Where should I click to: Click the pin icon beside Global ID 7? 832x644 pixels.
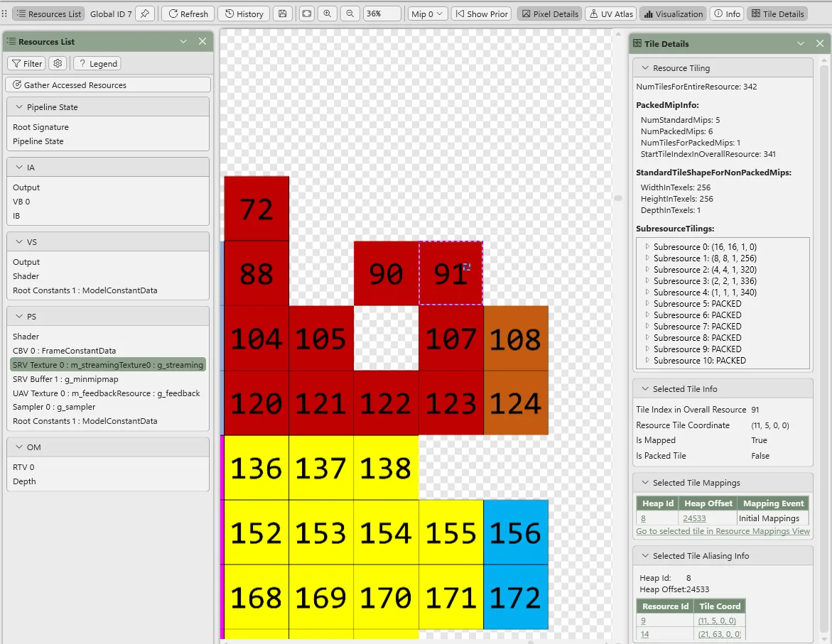coord(145,13)
